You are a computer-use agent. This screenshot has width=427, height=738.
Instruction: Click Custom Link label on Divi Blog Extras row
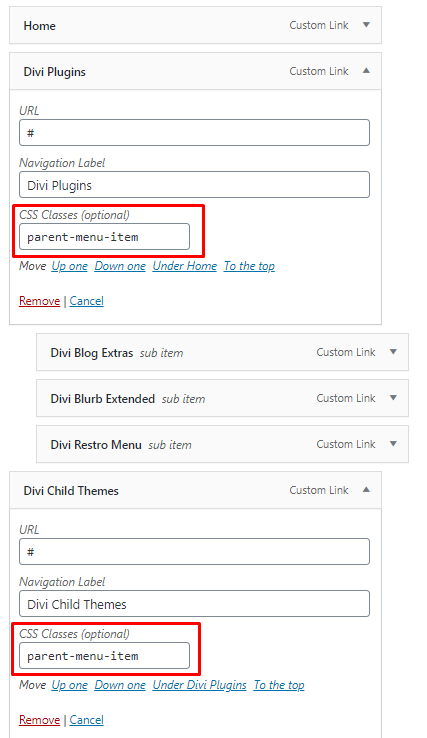[x=346, y=352]
